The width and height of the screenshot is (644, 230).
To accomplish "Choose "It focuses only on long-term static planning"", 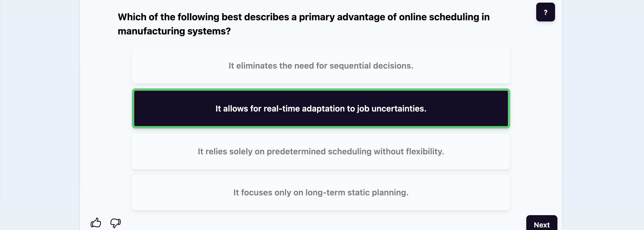I will (x=321, y=193).
